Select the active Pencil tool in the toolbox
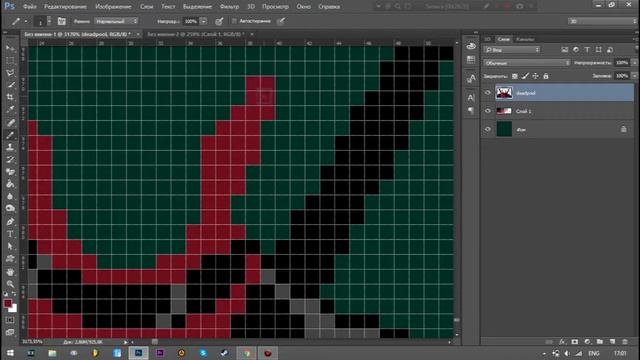Viewport: 640px width, 360px height. pos(10,135)
